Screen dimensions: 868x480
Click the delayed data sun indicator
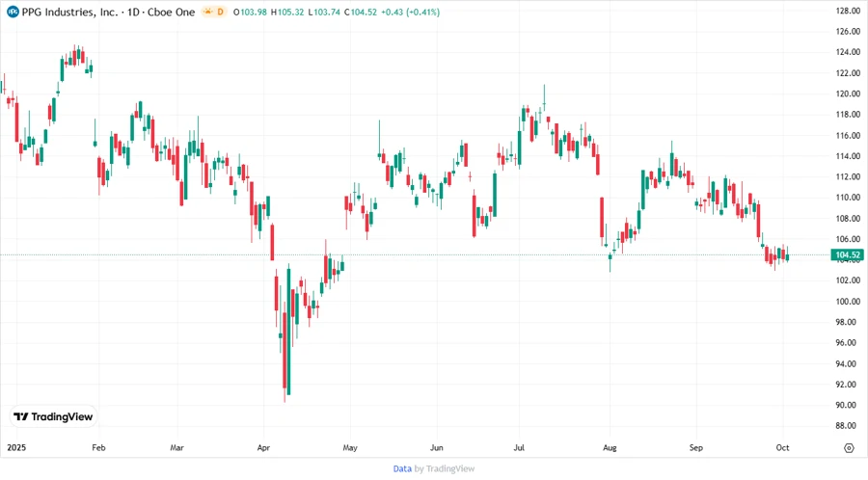coord(219,12)
